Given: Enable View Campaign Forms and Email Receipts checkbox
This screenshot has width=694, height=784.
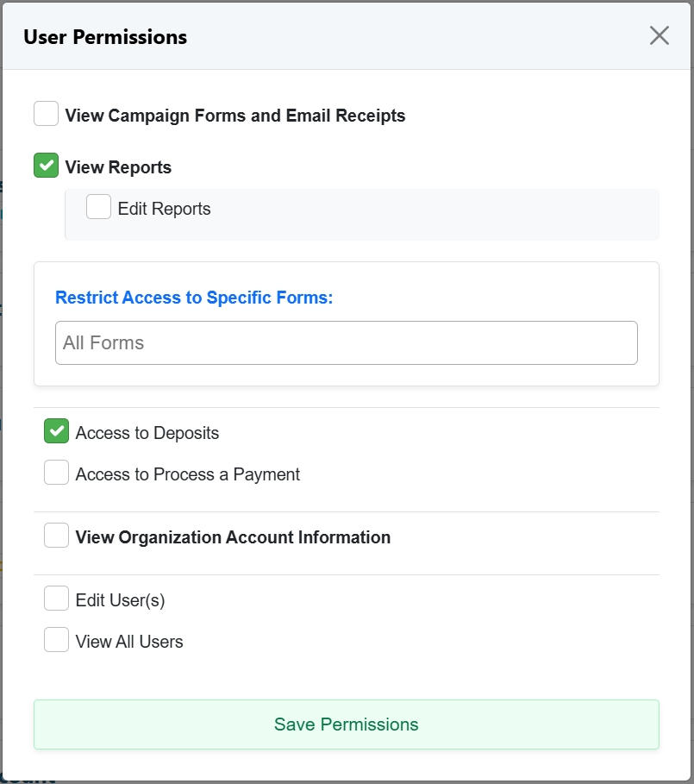Looking at the screenshot, I should (46, 114).
